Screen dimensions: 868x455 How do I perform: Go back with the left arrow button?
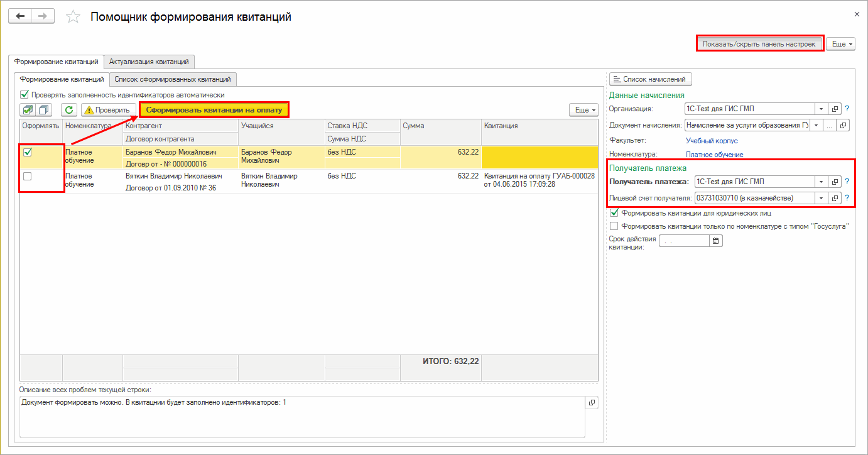coord(19,16)
